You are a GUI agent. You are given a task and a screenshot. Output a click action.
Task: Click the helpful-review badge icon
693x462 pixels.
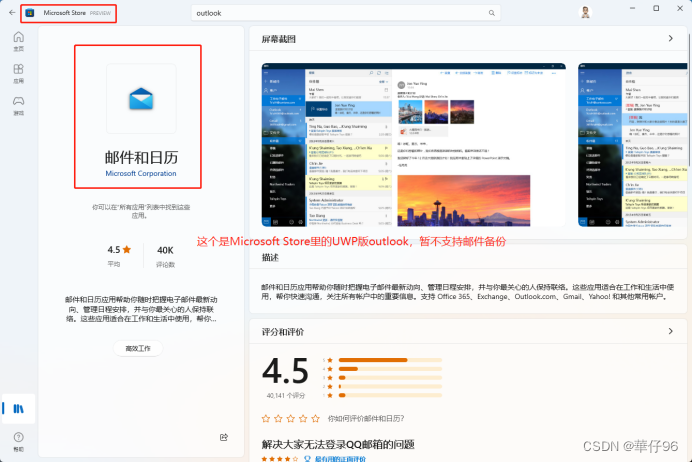[x=308, y=459]
